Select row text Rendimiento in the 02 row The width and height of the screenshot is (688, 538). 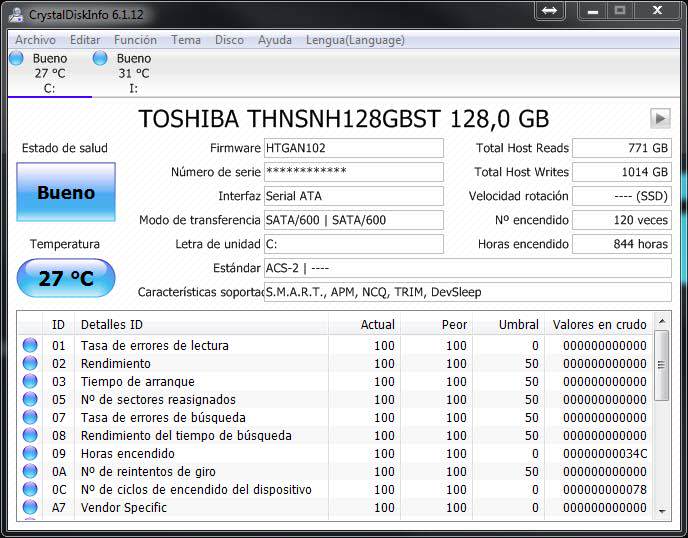(x=116, y=363)
